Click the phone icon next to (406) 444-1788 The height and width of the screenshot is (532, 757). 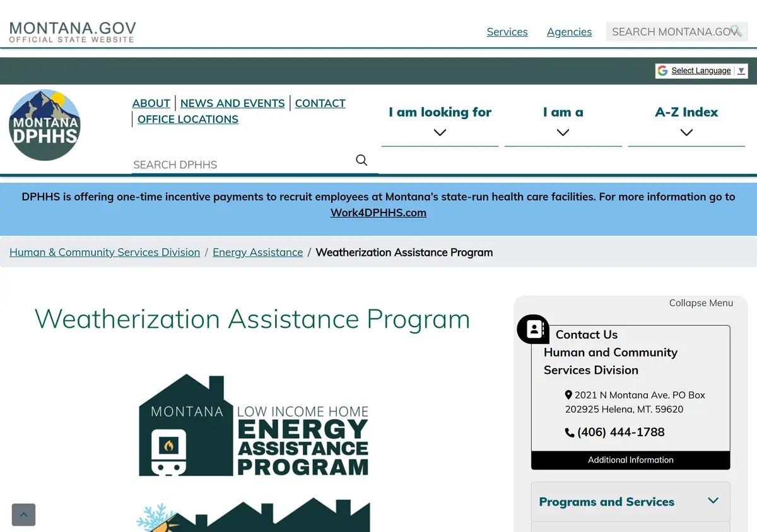(570, 432)
